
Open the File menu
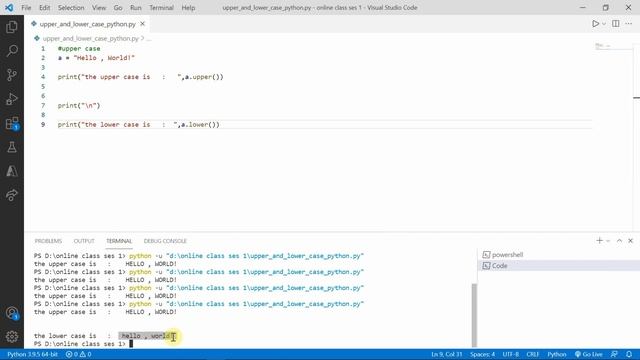(x=26, y=8)
